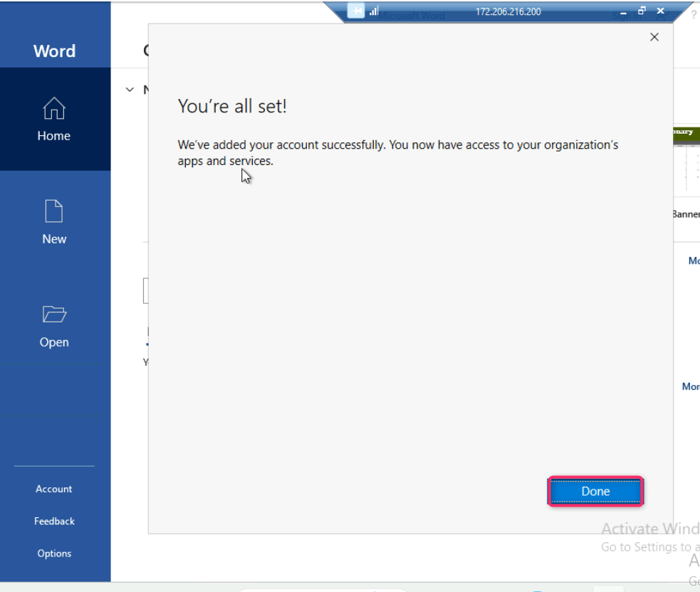Screen dimensions: 700x592
Task: Click the Home icon in Word sidebar
Action: coord(54,109)
